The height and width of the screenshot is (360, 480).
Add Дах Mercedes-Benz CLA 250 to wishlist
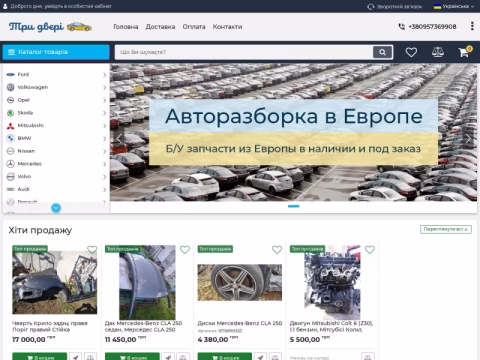185,249
